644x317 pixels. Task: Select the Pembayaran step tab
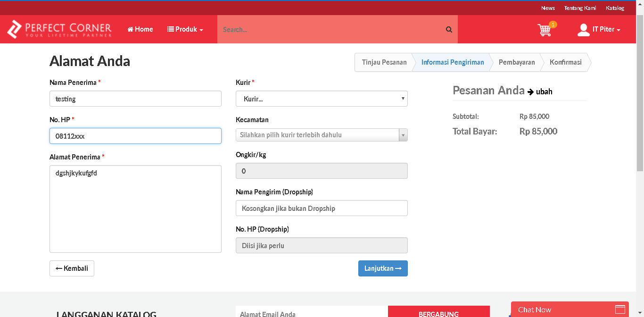[x=517, y=62]
